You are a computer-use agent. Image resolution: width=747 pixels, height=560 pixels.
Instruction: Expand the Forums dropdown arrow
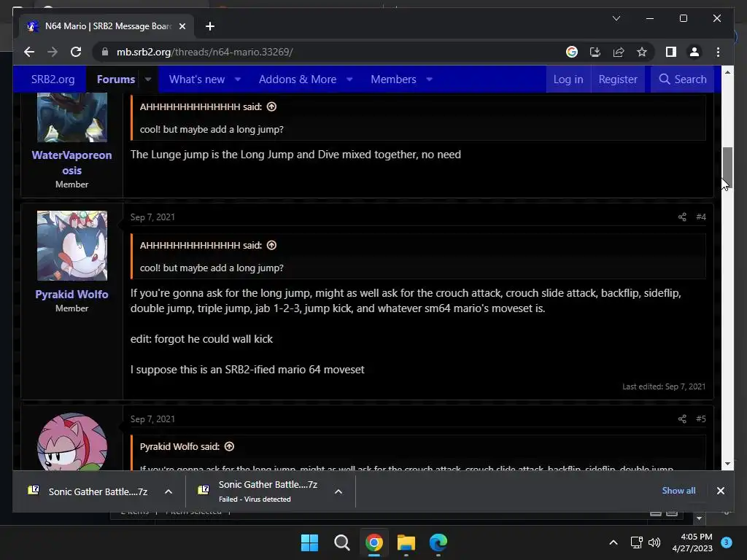click(148, 79)
